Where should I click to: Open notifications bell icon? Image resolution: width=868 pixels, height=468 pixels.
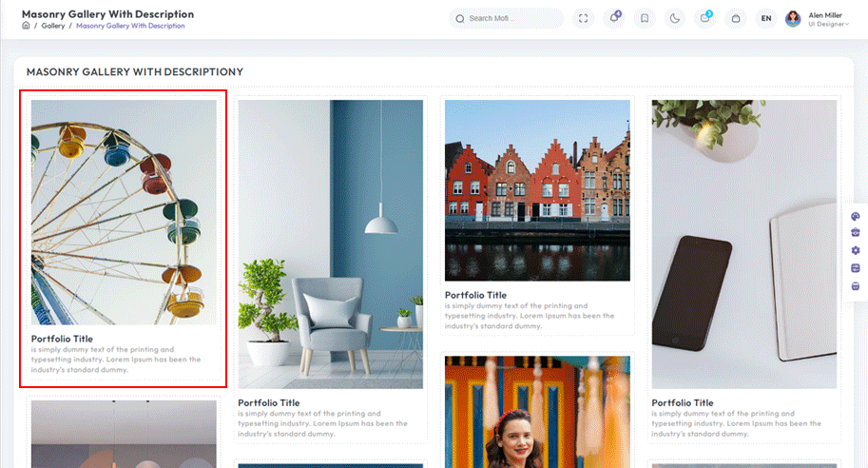coord(613,18)
